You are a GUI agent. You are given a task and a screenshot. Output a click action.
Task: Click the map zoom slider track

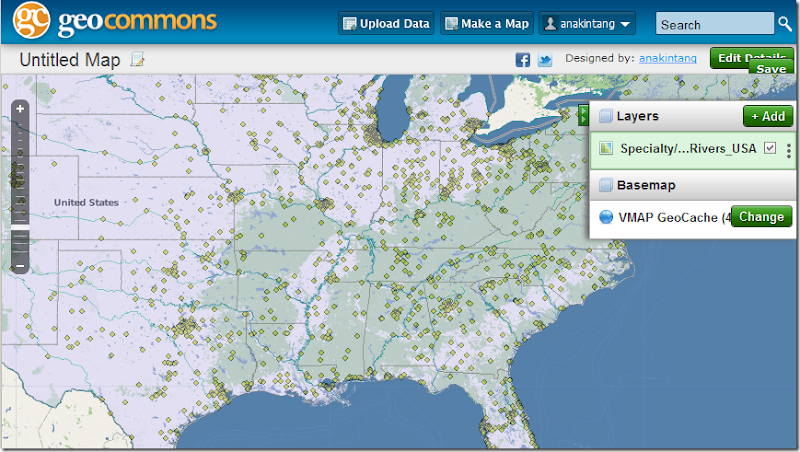tap(20, 187)
